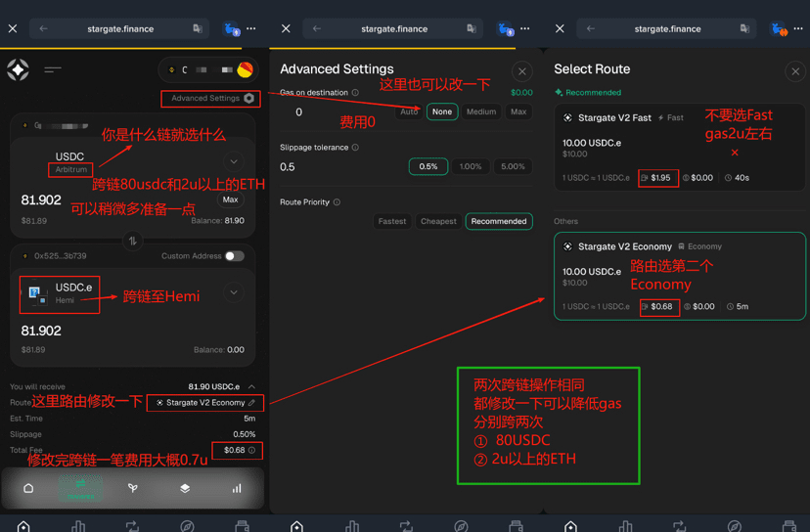Open the home tab in the left bottom bar
Image resolution: width=810 pixels, height=532 pixels.
pyautogui.click(x=23, y=526)
